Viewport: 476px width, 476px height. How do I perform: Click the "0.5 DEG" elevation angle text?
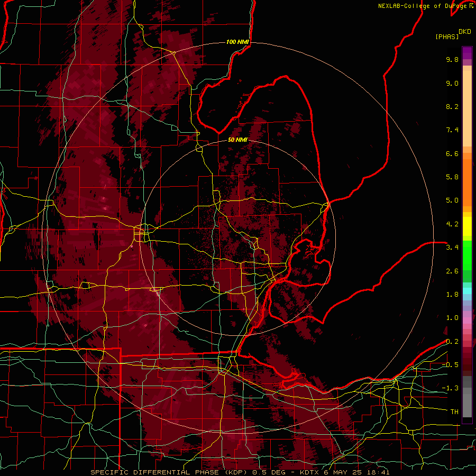(x=270, y=472)
